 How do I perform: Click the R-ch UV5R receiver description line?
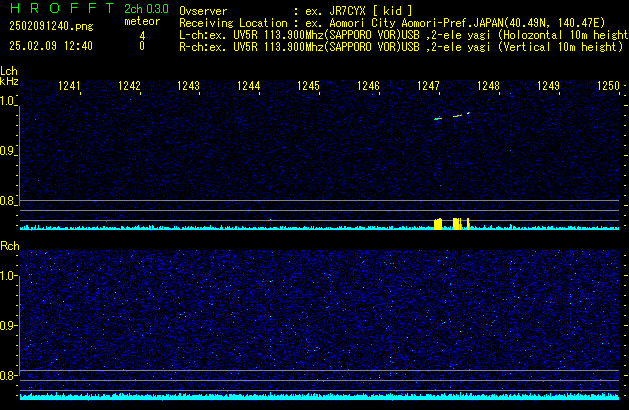[x=401, y=47]
